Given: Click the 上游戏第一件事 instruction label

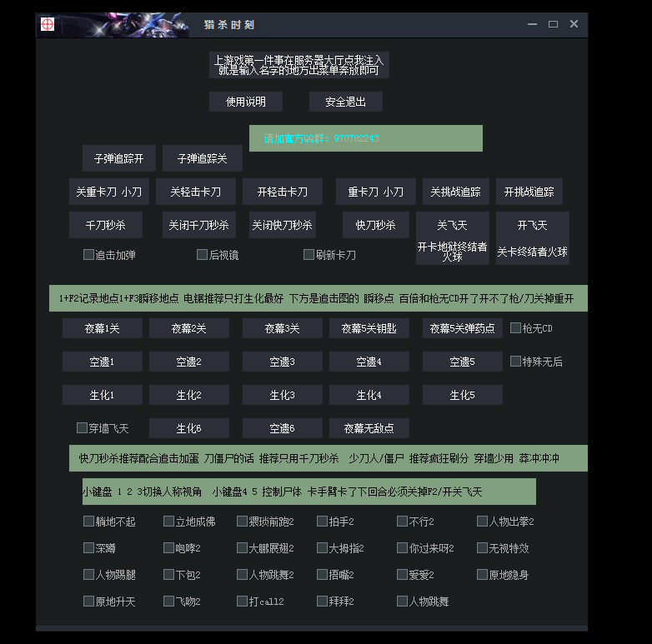Looking at the screenshot, I should 299,65.
